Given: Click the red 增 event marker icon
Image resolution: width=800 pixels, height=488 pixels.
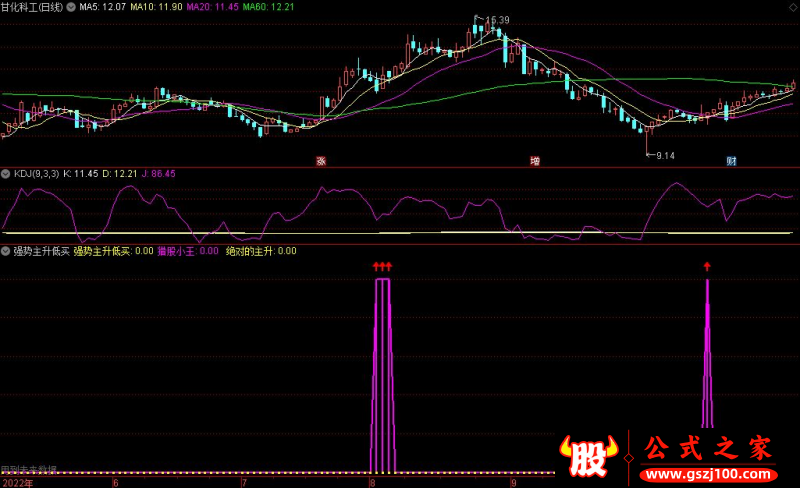Looking at the screenshot, I should (x=535, y=160).
